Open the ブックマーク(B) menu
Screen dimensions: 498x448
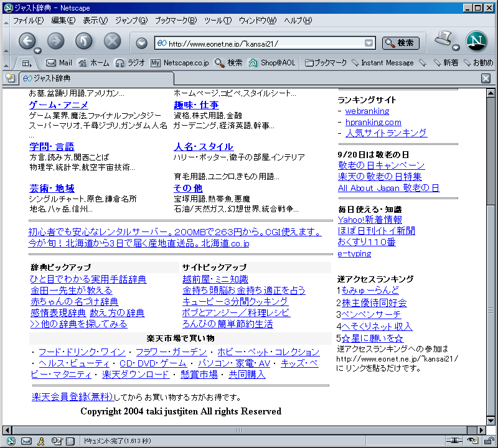tap(176, 21)
